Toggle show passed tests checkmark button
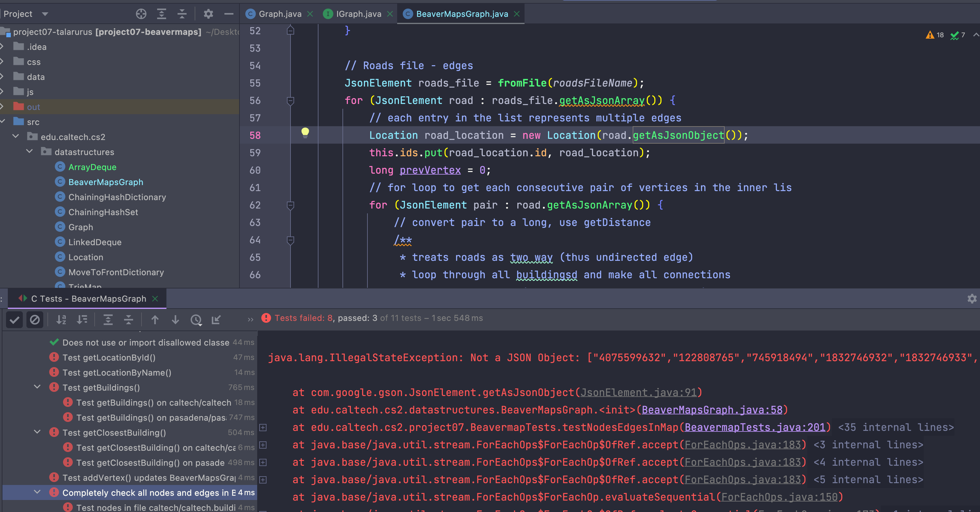The height and width of the screenshot is (512, 980). coord(14,320)
